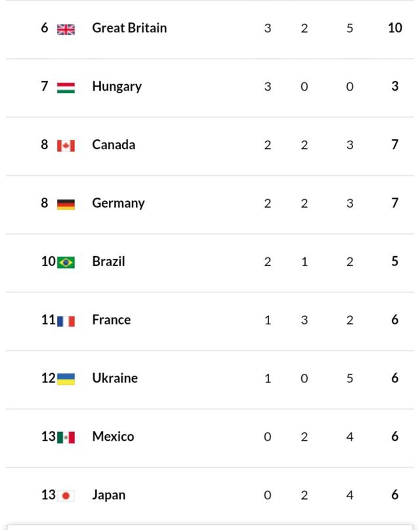Click the Japan flag icon
This screenshot has width=420, height=530.
(66, 496)
